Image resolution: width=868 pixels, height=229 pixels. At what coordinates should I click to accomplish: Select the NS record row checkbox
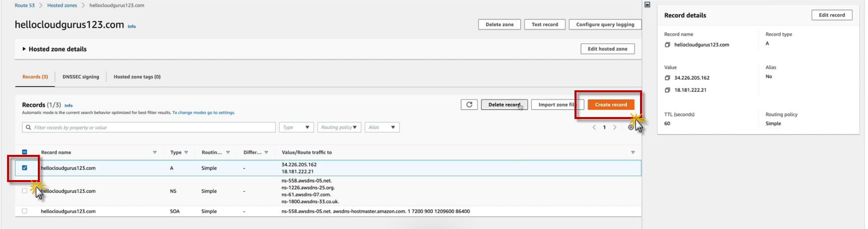[x=24, y=191]
